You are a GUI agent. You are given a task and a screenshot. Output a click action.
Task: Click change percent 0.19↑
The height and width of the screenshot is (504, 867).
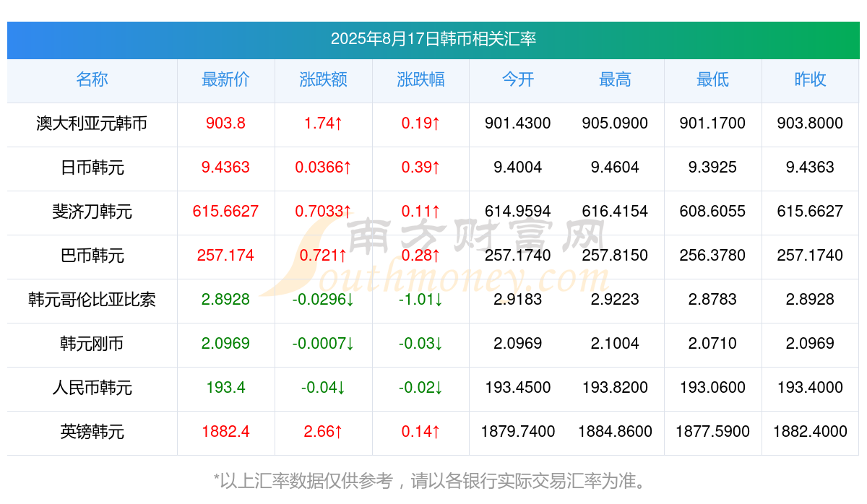point(420,123)
